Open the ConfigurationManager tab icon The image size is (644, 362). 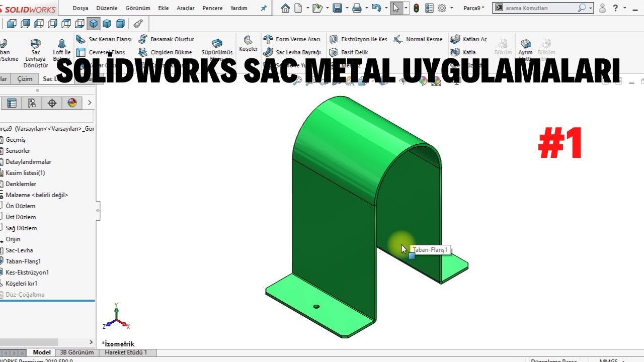click(x=32, y=103)
